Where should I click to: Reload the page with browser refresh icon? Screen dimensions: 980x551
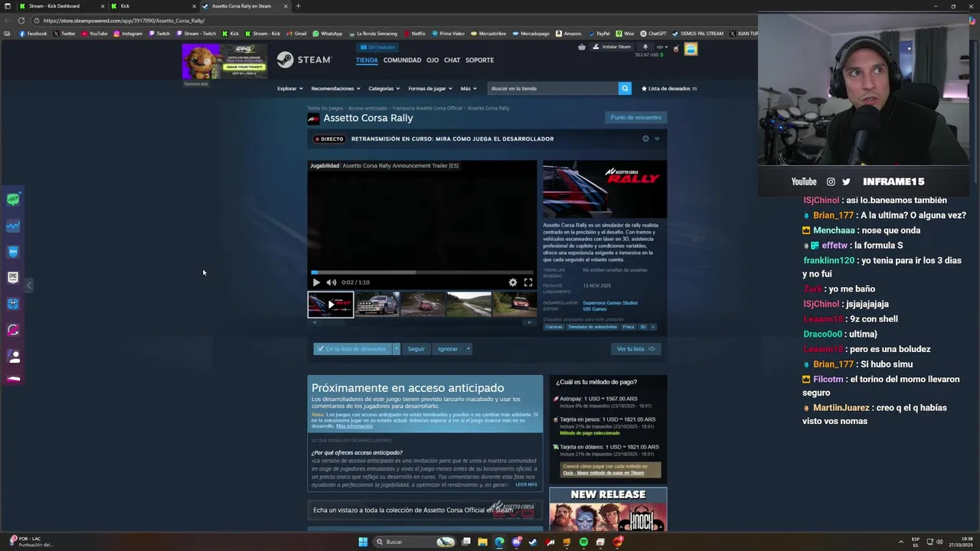coord(21,21)
